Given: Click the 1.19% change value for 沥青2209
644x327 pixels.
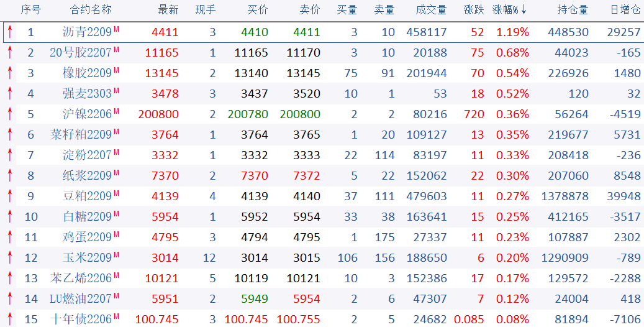Looking at the screenshot, I should pyautogui.click(x=512, y=32).
